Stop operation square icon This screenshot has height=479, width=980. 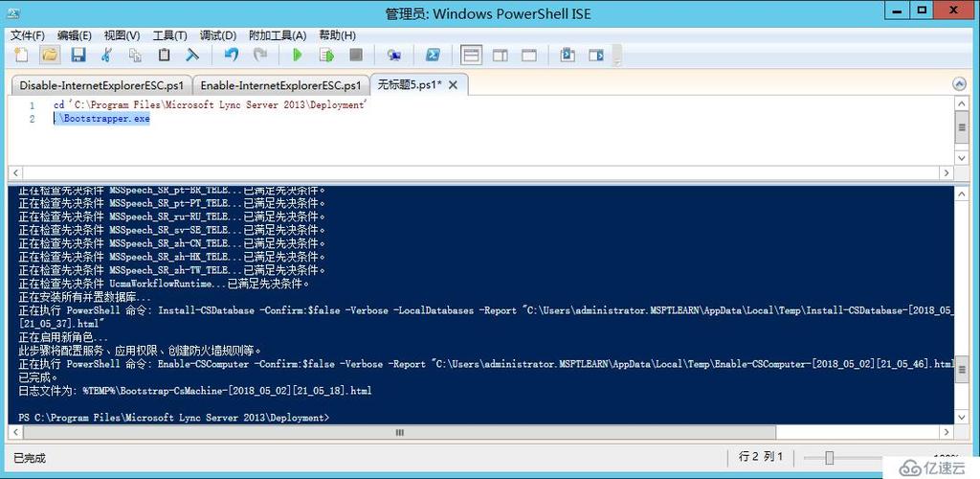[356, 55]
